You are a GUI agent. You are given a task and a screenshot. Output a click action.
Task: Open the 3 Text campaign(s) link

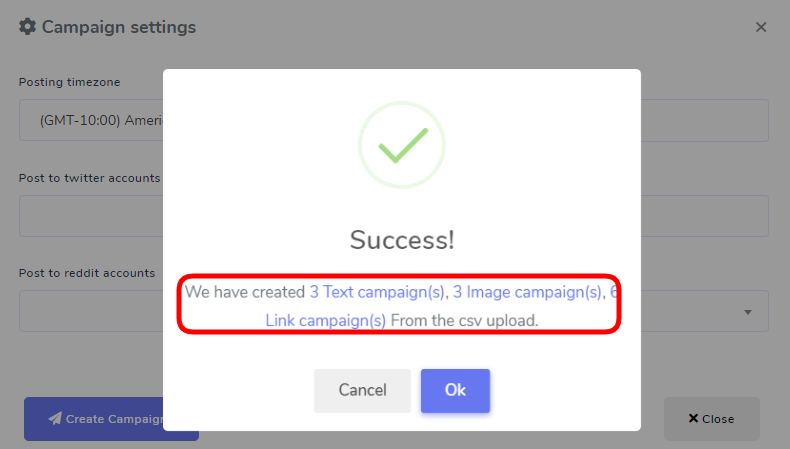pyautogui.click(x=377, y=292)
